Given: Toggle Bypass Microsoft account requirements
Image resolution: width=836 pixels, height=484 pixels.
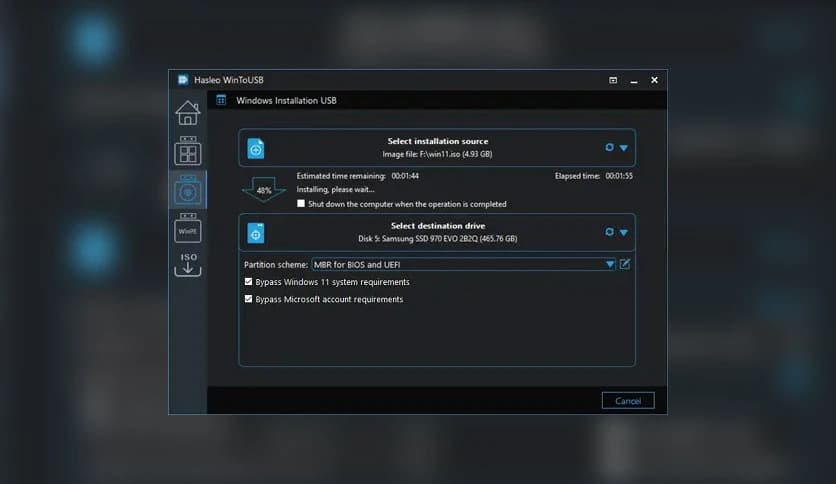Looking at the screenshot, I should click(248, 299).
